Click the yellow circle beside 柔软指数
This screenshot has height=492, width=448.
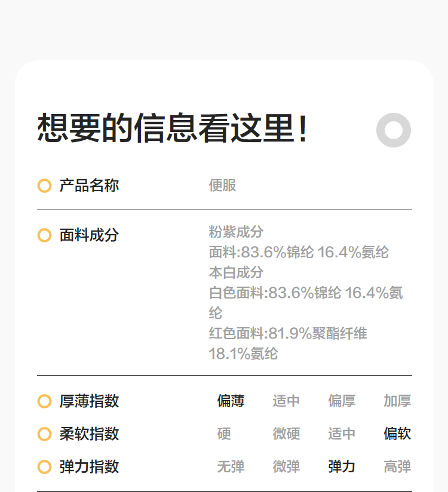(44, 434)
